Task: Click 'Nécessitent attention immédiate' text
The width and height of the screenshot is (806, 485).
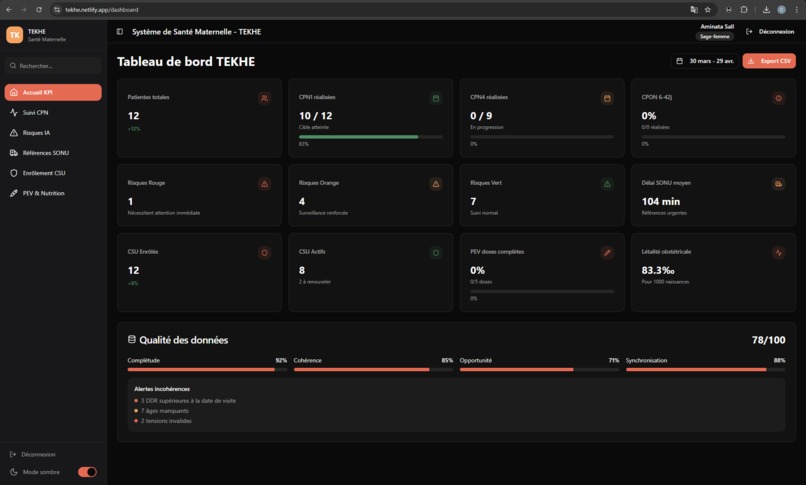Action: [164, 213]
